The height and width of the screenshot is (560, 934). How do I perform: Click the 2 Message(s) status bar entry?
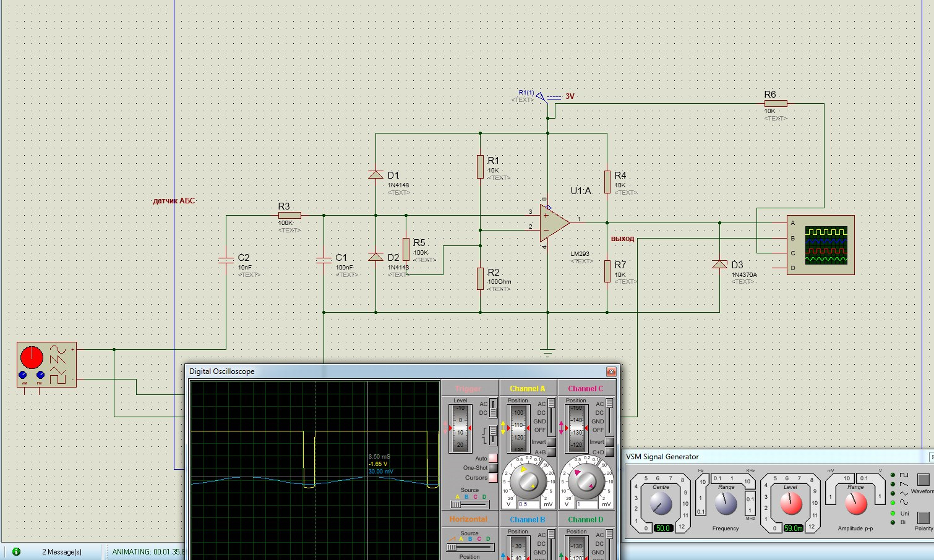pos(62,551)
